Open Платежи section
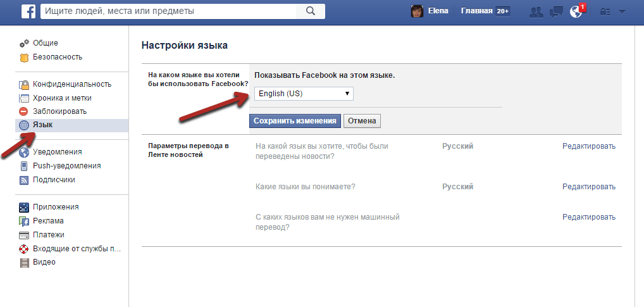 point(49,235)
